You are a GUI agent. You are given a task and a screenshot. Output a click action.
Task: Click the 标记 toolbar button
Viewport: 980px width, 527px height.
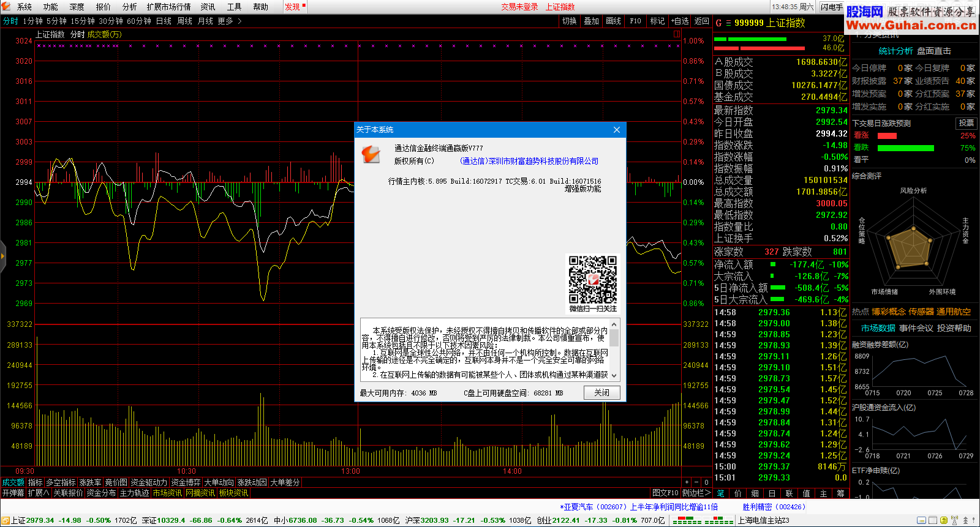point(658,21)
